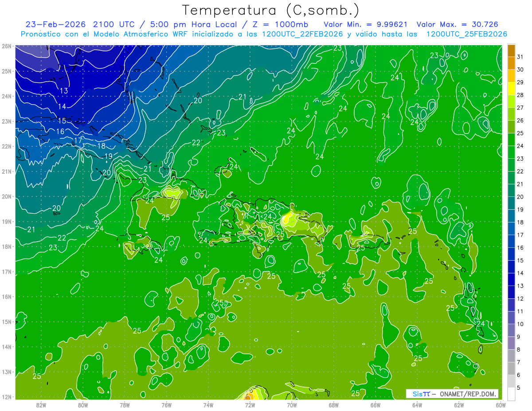Screen dimensions: 532x411
Task: Click 'Valor Min. = 9.99621' text
Action: pyautogui.click(x=366, y=24)
